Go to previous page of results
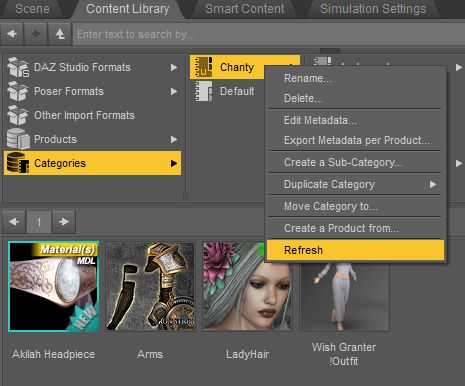This screenshot has width=465, height=386. [x=14, y=222]
